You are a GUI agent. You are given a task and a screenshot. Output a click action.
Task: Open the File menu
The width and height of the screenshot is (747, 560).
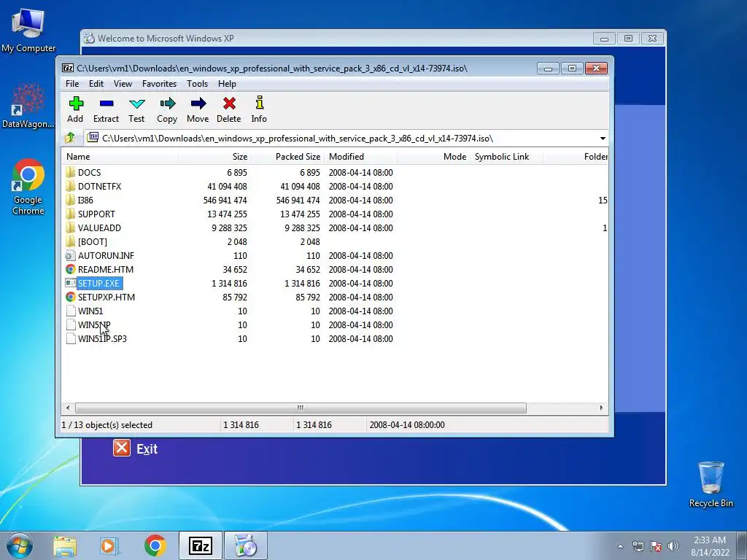pyautogui.click(x=72, y=83)
